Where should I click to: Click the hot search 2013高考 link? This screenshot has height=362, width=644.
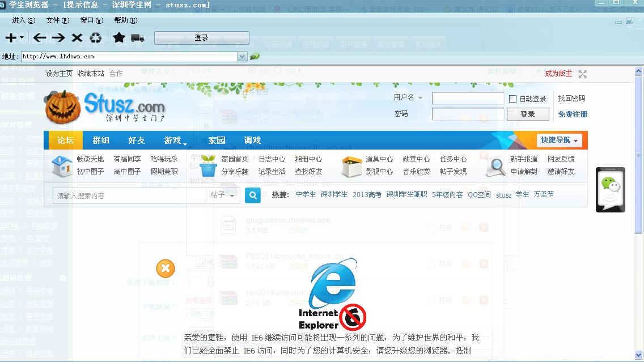pyautogui.click(x=367, y=194)
